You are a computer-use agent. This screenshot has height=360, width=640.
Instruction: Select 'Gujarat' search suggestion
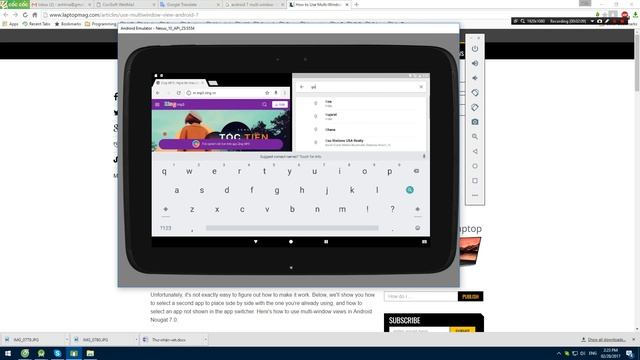pyautogui.click(x=331, y=116)
